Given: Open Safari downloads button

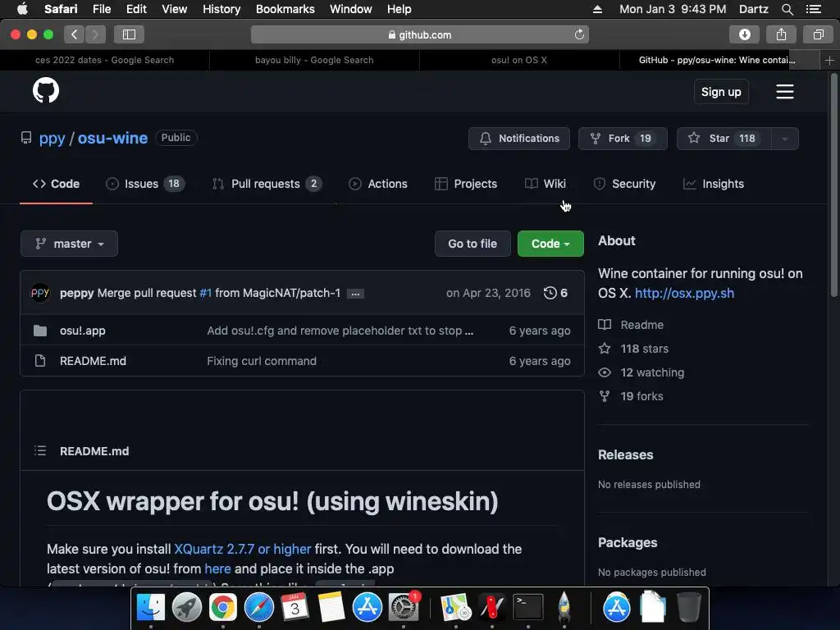Looking at the screenshot, I should (744, 34).
